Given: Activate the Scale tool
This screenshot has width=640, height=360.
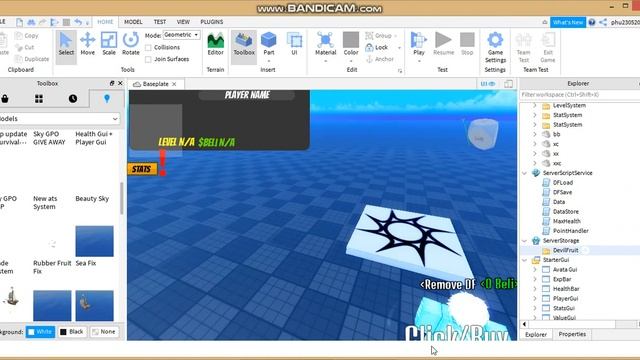Looking at the screenshot, I should point(109,44).
